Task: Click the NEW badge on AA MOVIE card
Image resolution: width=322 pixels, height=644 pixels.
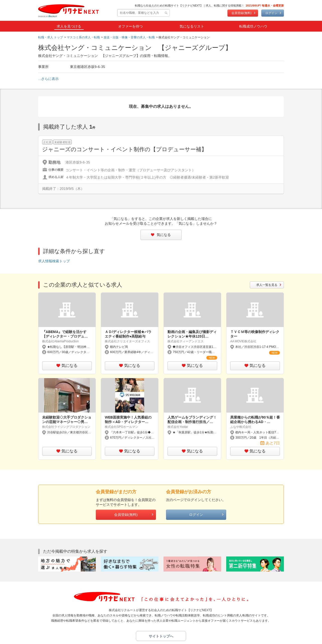Action: (x=274, y=353)
